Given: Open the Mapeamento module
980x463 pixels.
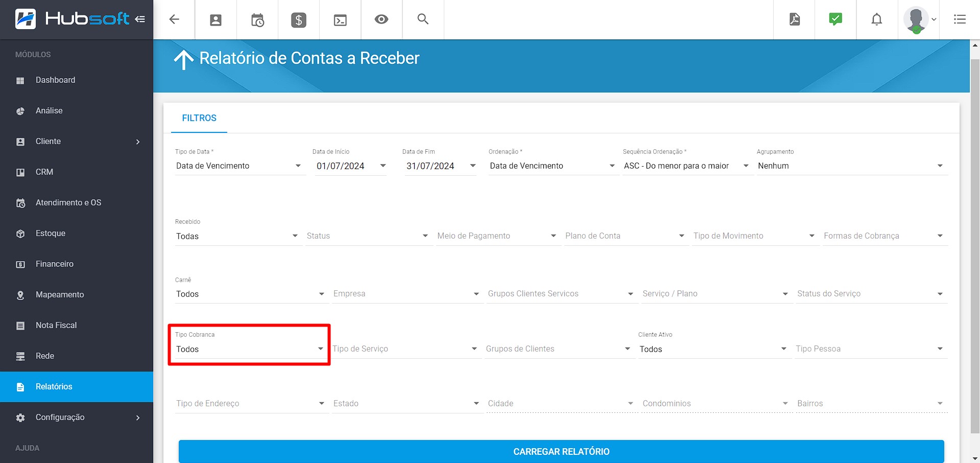Looking at the screenshot, I should 77,295.
